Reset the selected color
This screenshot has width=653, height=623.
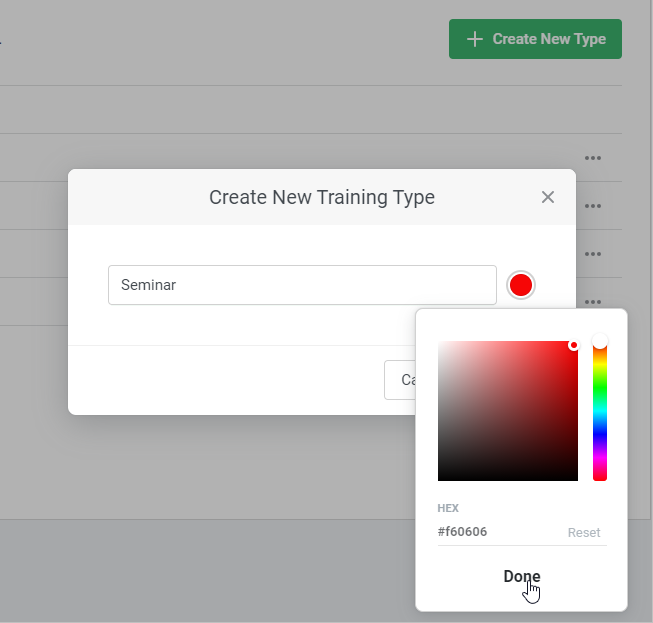584,533
